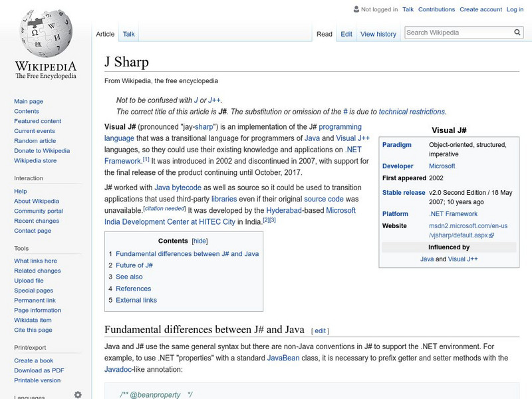
Task: Open Special pages link
Action: pos(34,290)
